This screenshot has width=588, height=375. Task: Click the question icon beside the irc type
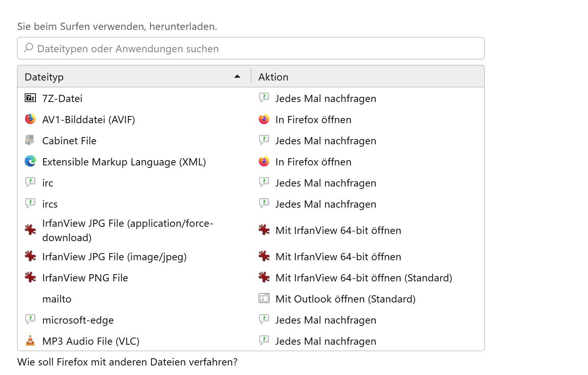(x=30, y=183)
